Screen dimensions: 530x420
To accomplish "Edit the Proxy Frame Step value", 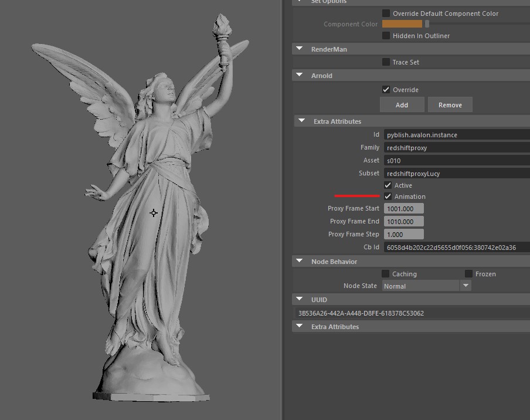I will (x=403, y=234).
